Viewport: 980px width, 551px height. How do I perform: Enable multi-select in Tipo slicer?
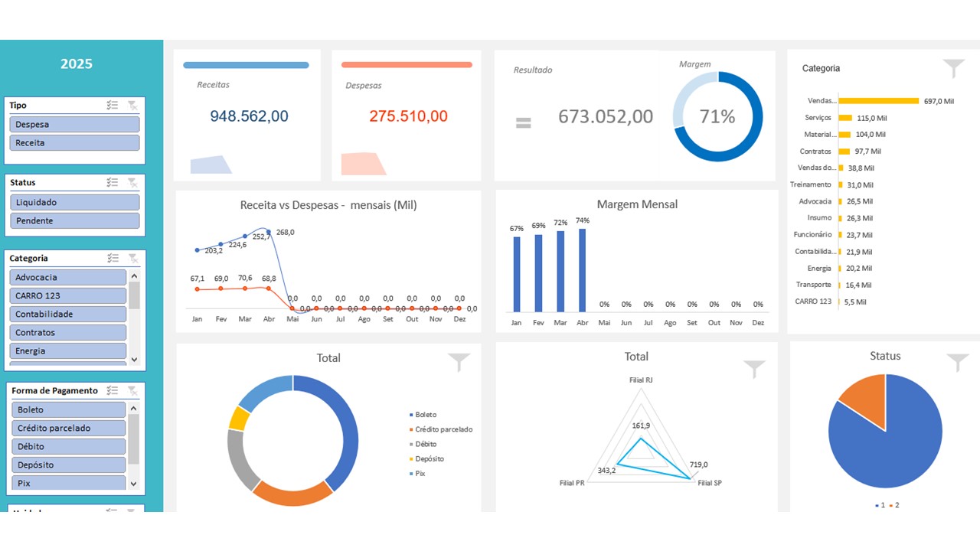[x=113, y=106]
